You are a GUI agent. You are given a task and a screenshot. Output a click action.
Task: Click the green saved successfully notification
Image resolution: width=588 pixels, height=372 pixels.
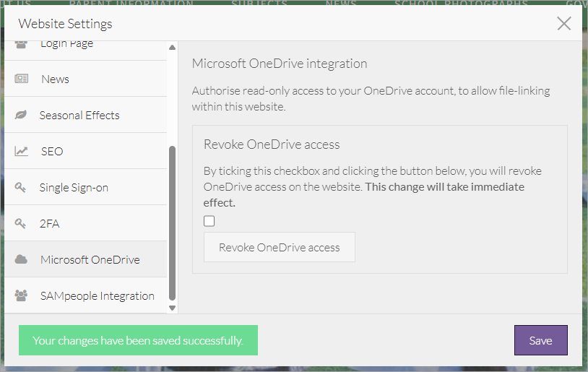point(138,340)
